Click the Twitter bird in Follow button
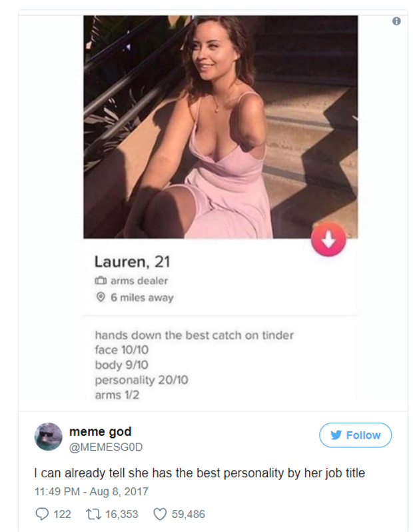This screenshot has width=413, height=532. pyautogui.click(x=336, y=435)
